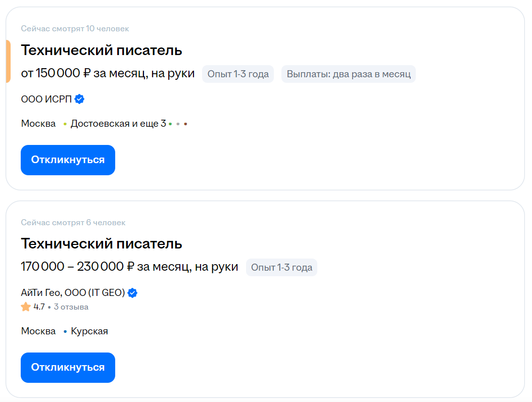Select the Опыт 1-3 года tag on the first card
Screen dimensions: 532x402
point(238,74)
